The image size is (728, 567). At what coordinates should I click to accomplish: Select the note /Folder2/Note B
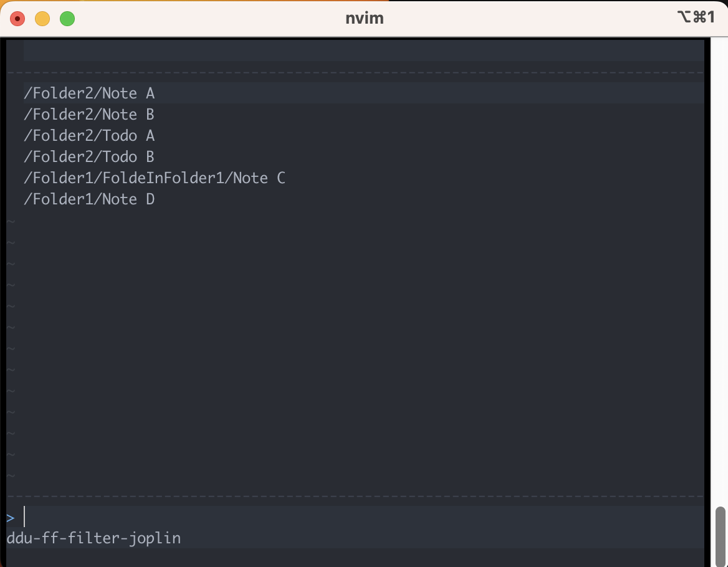tap(89, 114)
